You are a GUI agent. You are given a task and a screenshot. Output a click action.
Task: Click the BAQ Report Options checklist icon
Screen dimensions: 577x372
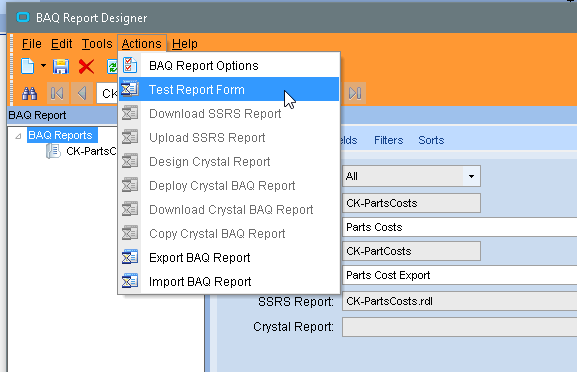click(x=130, y=65)
